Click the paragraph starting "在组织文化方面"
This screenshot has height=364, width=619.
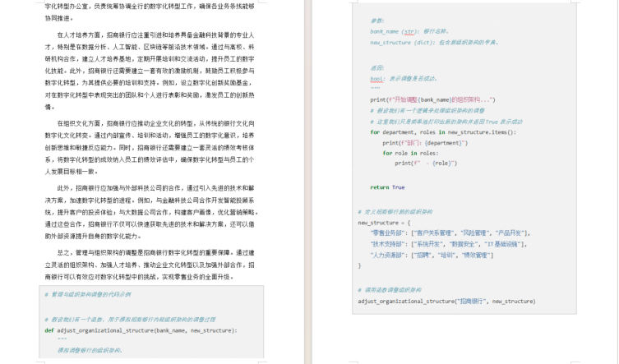(150, 147)
